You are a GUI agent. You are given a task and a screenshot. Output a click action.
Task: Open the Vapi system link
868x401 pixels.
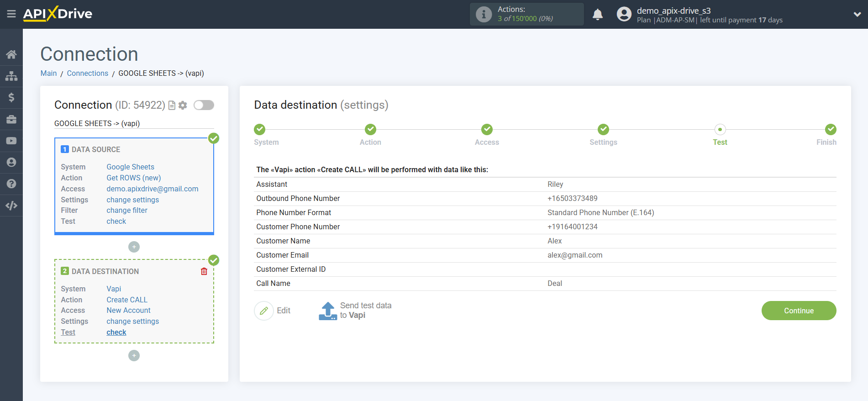(114, 289)
